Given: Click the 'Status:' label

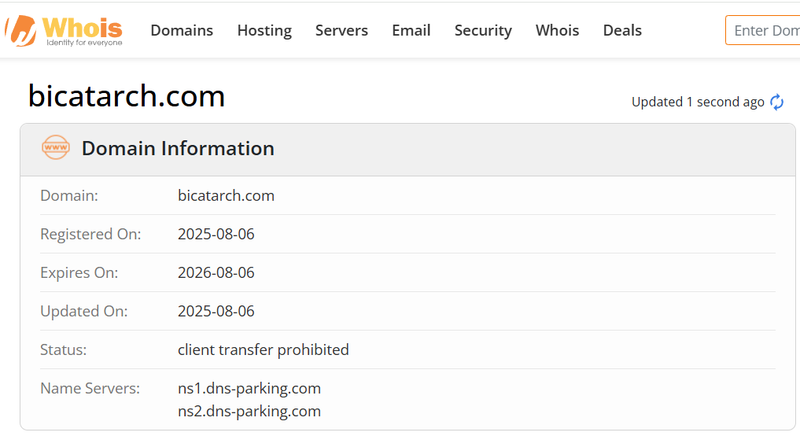Looking at the screenshot, I should [63, 350].
